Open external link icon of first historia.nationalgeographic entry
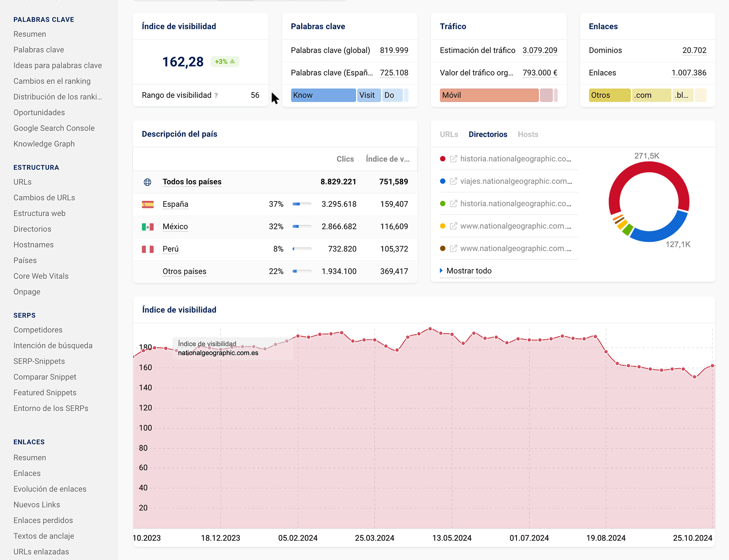The image size is (729, 560). coord(453,159)
